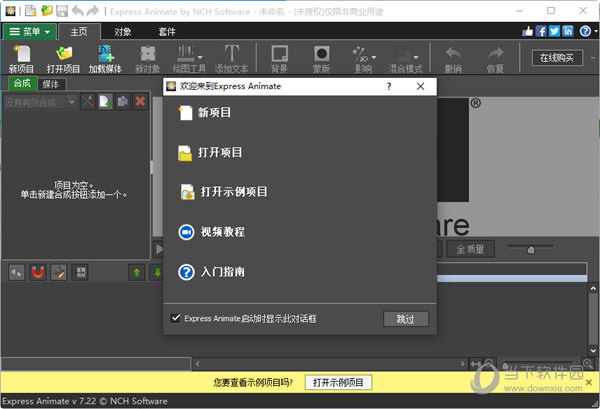Click the 蒙版 toolbar icon
Viewport: 600px width, 409px height.
pos(321,59)
